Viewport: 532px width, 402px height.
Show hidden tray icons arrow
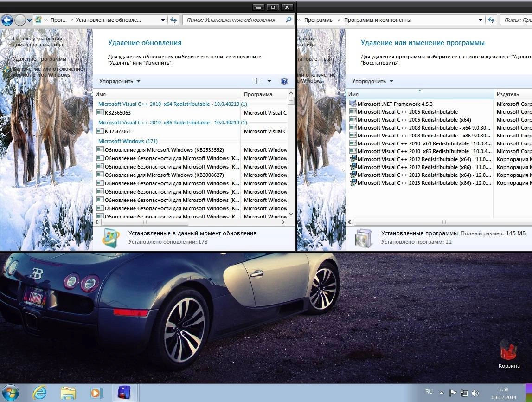pyautogui.click(x=442, y=393)
